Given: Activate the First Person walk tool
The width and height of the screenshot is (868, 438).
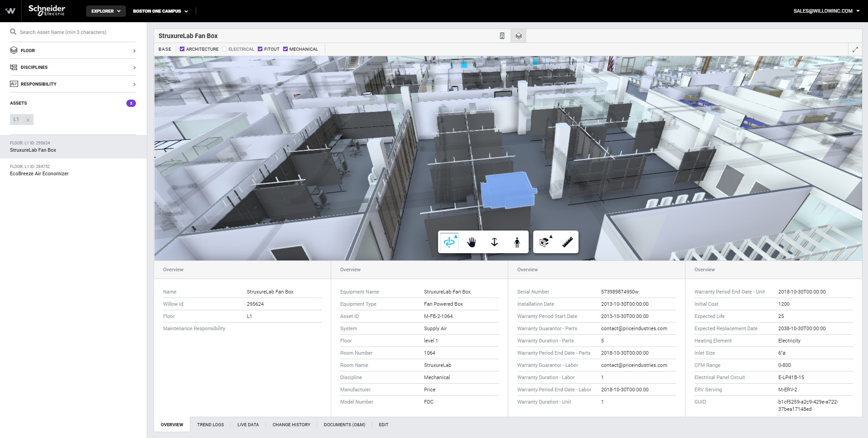Looking at the screenshot, I should click(x=517, y=242).
